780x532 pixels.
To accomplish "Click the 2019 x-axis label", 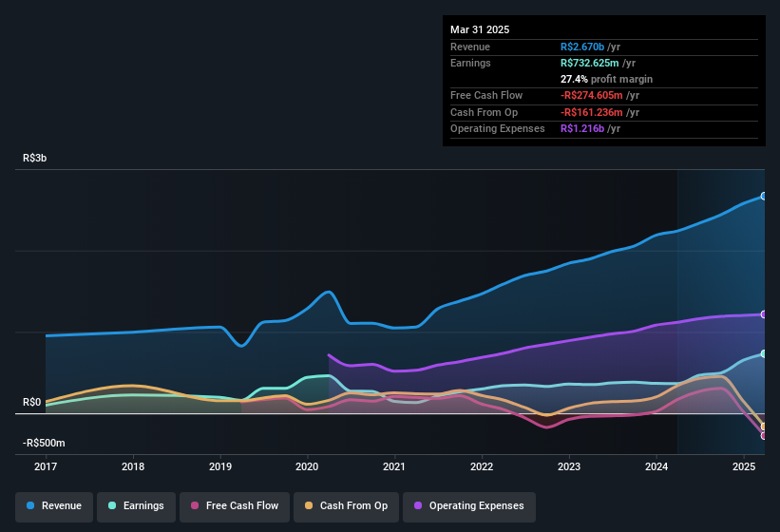I will click(220, 466).
